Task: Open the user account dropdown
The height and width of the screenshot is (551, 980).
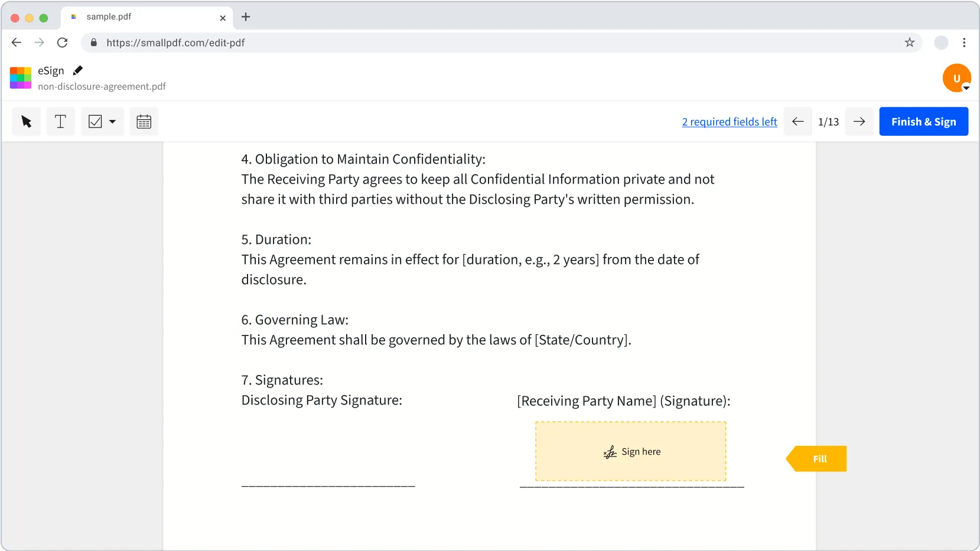Action: (956, 77)
